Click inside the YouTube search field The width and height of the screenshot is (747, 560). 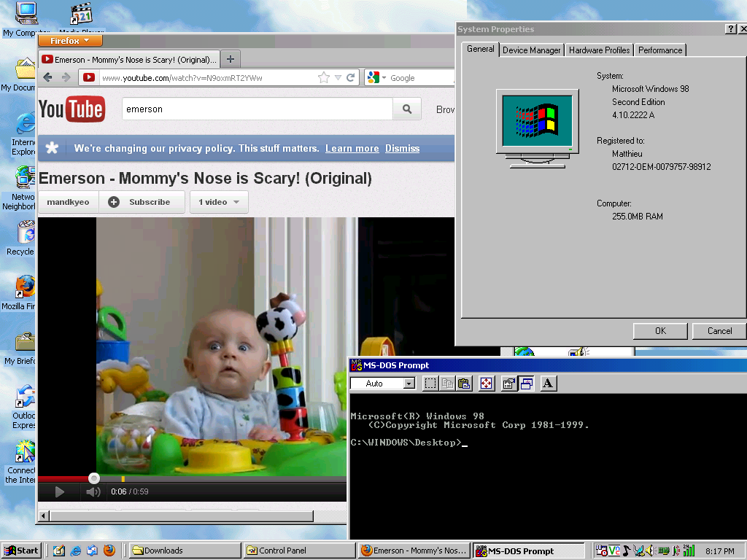[x=255, y=109]
